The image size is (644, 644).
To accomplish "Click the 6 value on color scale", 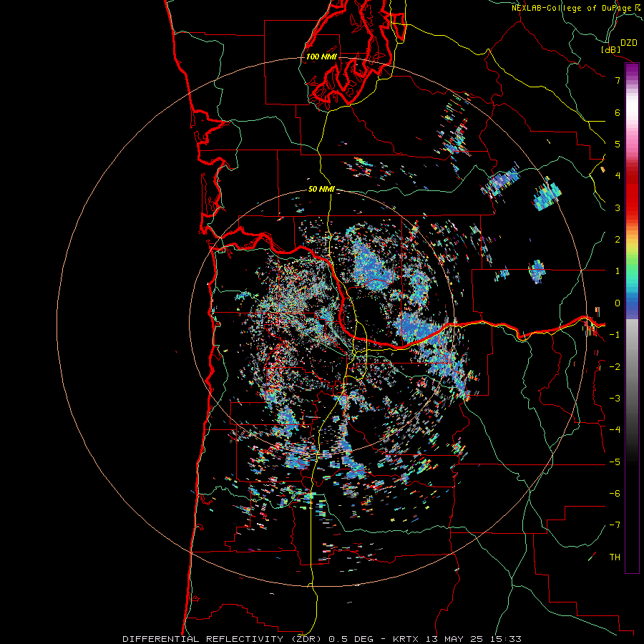I will (618, 112).
